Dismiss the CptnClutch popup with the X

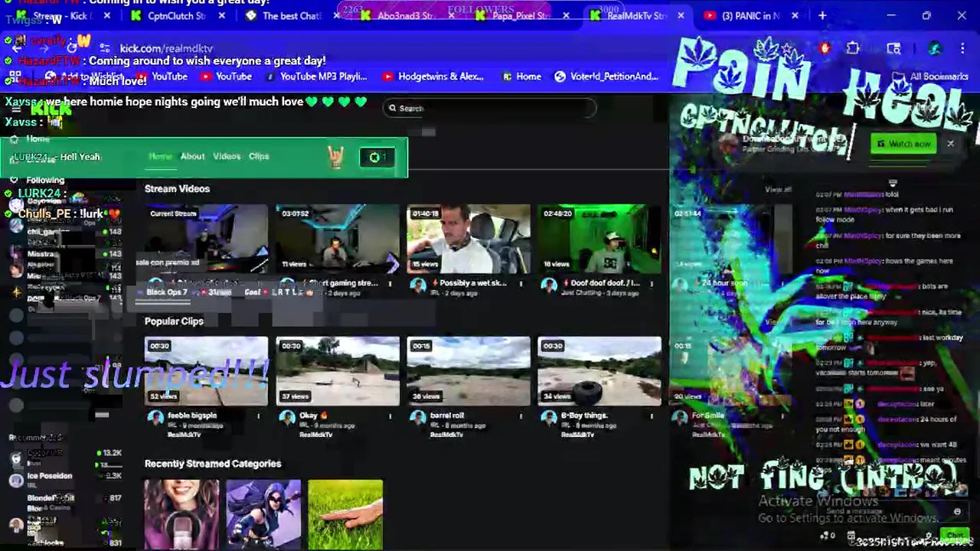(x=950, y=144)
